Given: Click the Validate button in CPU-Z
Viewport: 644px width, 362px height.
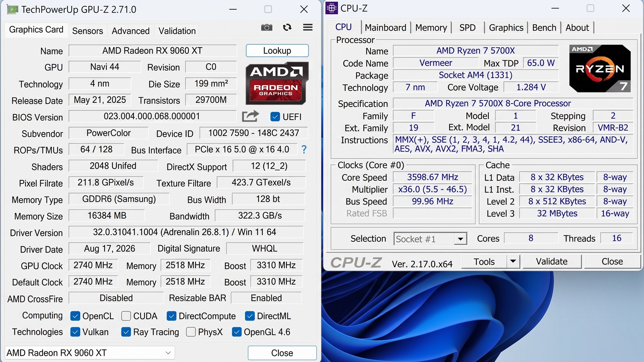Looking at the screenshot, I should coord(552,261).
